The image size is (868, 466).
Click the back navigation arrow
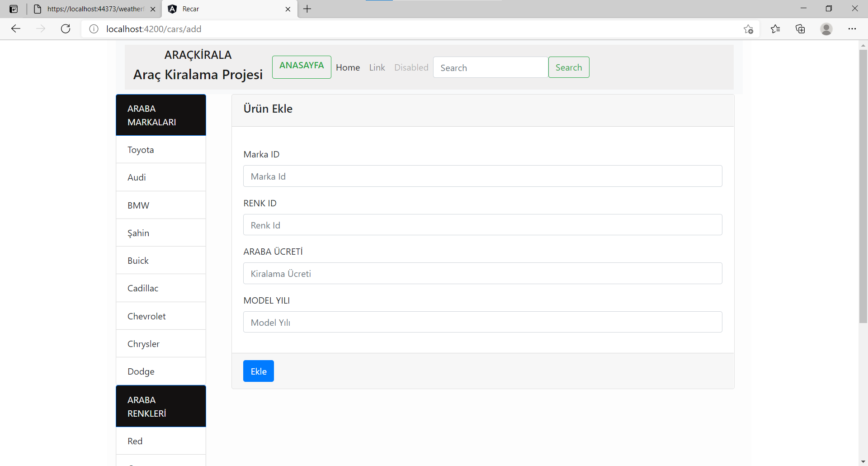pos(15,29)
